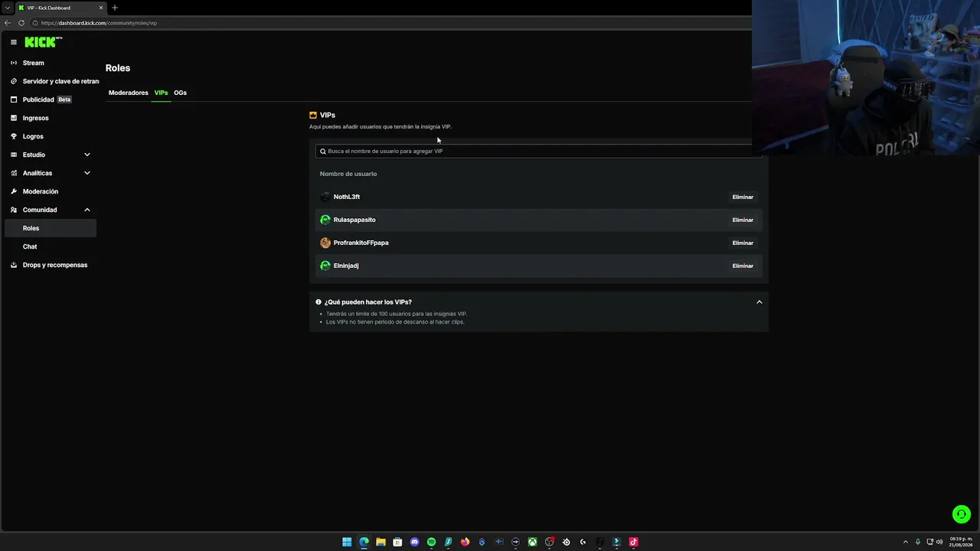Open the green support chat bubble
Image resolution: width=980 pixels, height=551 pixels.
tap(961, 514)
